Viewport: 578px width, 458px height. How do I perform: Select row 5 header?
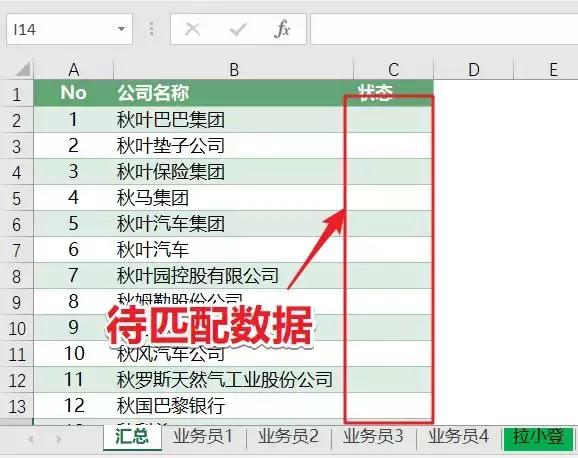click(x=17, y=198)
